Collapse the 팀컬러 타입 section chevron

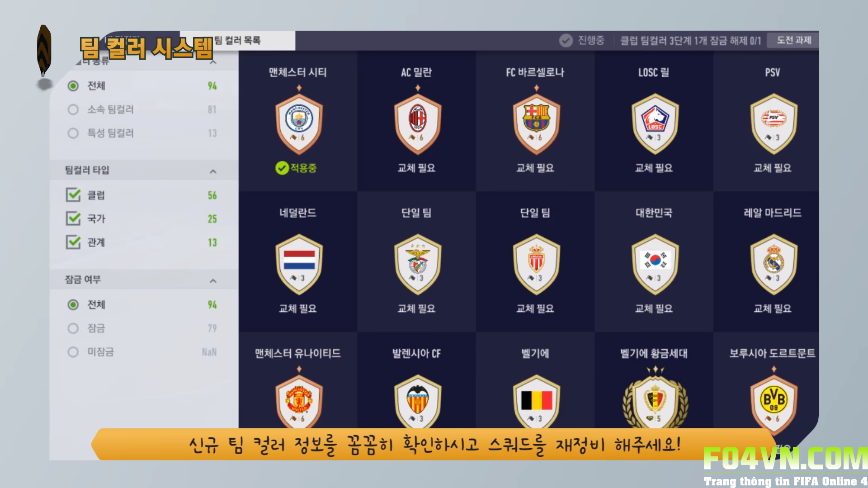[x=213, y=171]
